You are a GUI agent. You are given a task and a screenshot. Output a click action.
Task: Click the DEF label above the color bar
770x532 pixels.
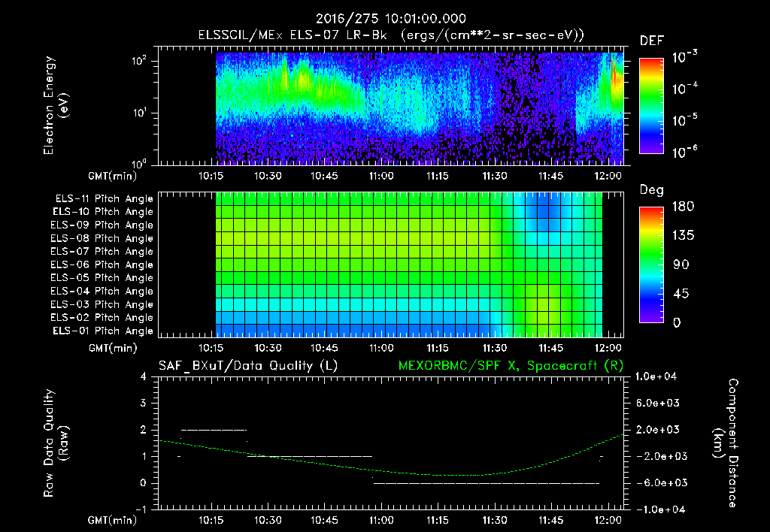652,41
